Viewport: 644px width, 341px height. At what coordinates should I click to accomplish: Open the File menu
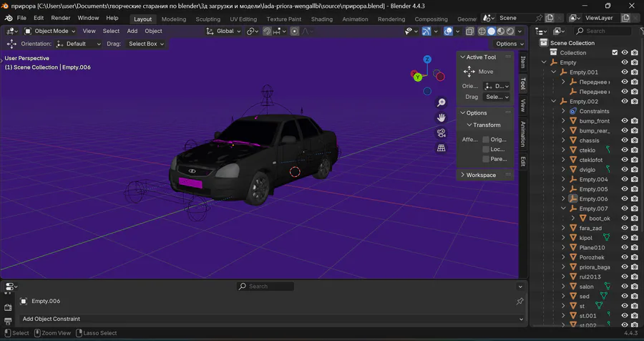pyautogui.click(x=21, y=18)
